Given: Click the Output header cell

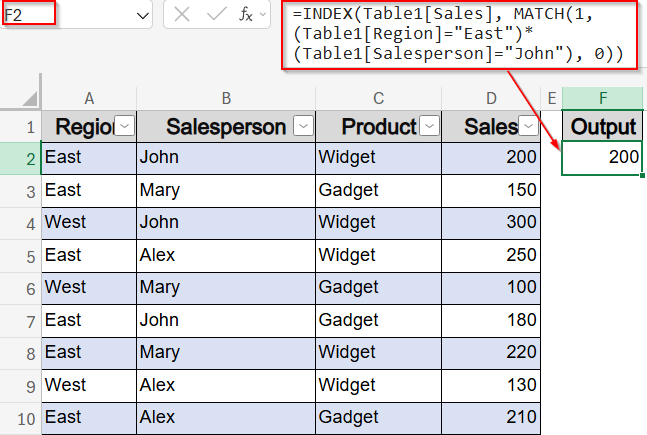Looking at the screenshot, I should (x=603, y=126).
